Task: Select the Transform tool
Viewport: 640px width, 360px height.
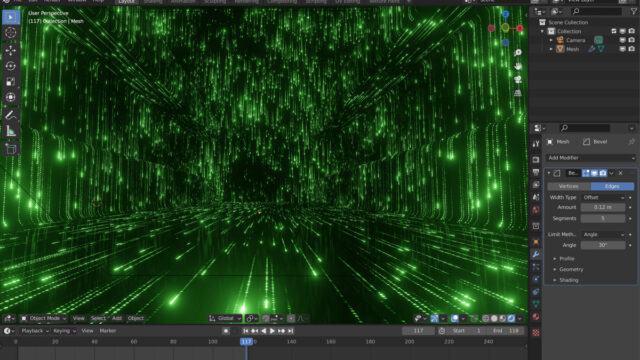Action: point(11,97)
